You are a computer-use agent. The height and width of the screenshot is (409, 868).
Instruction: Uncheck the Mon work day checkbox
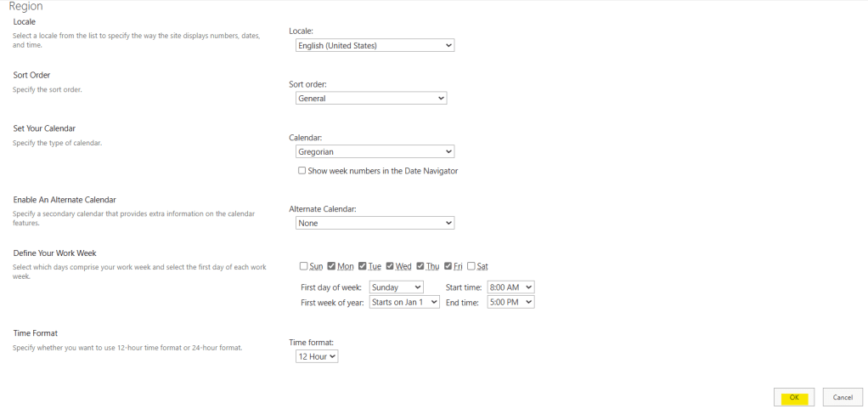pyautogui.click(x=332, y=266)
